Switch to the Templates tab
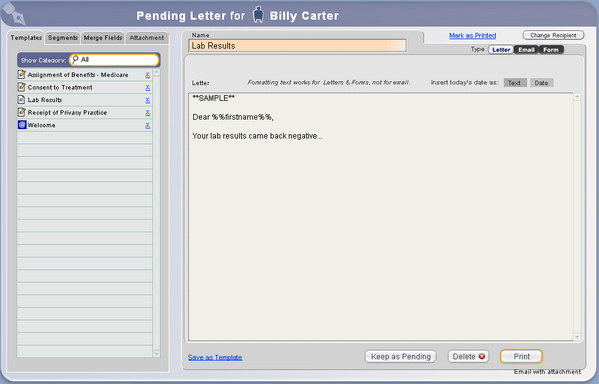This screenshot has width=599, height=384. tap(26, 37)
